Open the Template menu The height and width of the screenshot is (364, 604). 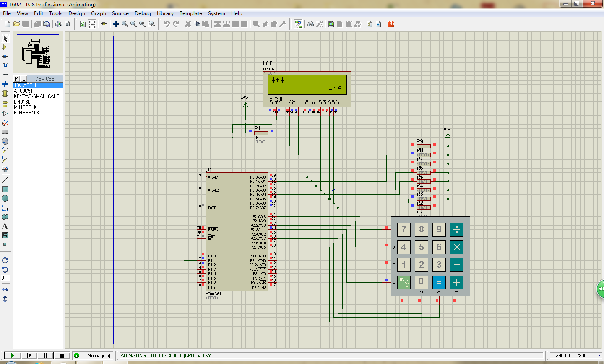pos(191,13)
